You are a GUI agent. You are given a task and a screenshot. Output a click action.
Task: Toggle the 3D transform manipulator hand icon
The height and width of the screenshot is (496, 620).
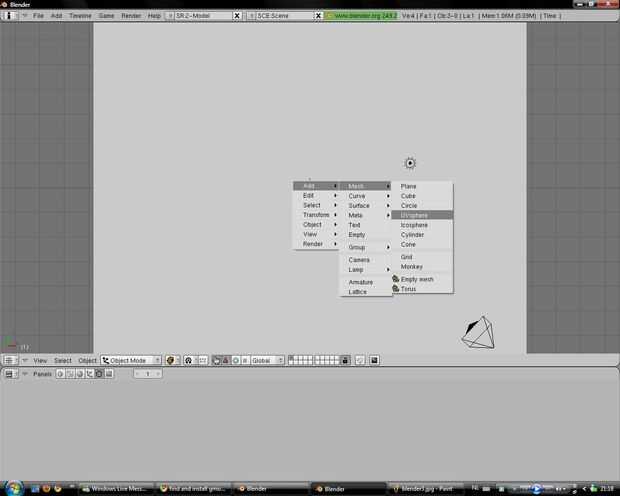point(216,360)
